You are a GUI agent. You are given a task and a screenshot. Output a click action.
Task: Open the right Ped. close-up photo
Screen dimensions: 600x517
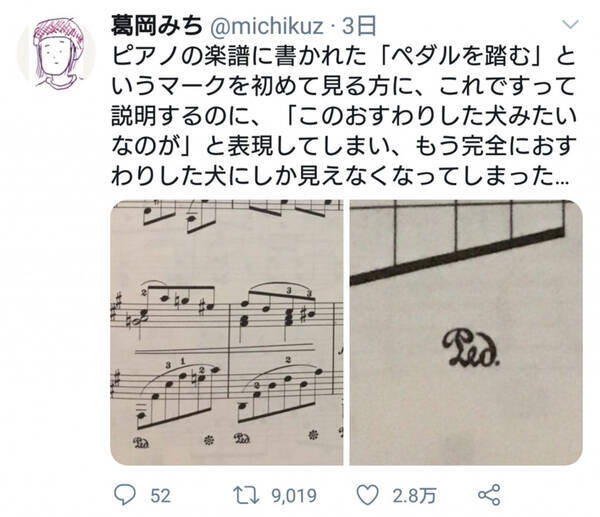coord(465,332)
